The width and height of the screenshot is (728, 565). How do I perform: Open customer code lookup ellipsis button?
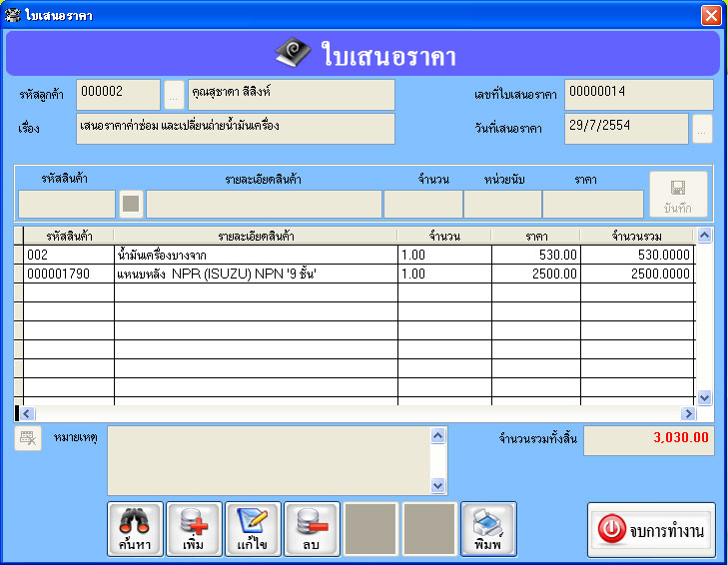click(x=174, y=96)
